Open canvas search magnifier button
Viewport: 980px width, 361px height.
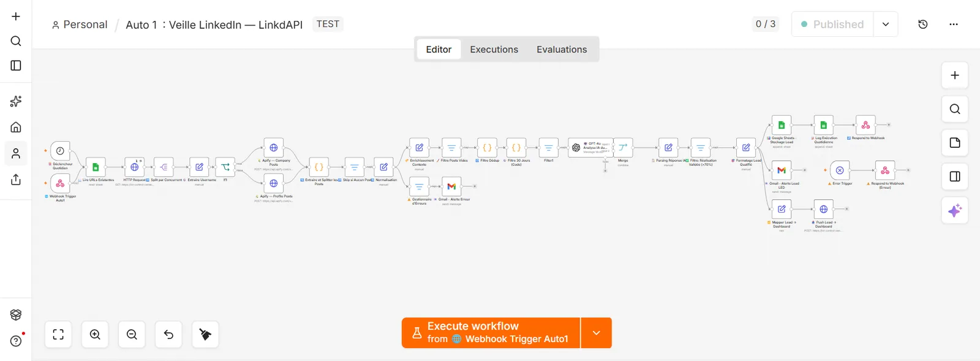coord(955,109)
